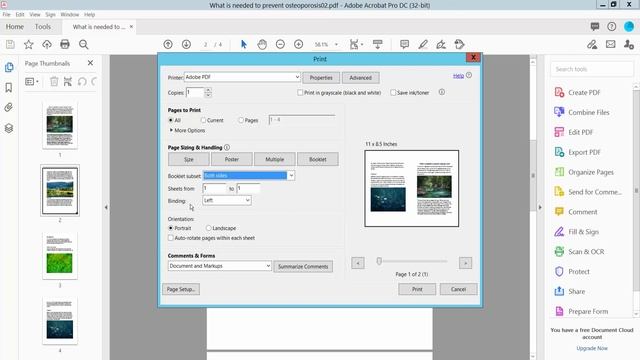This screenshot has height=360, width=640.
Task: Click the notifications chat icon at top right
Action: 595,27
